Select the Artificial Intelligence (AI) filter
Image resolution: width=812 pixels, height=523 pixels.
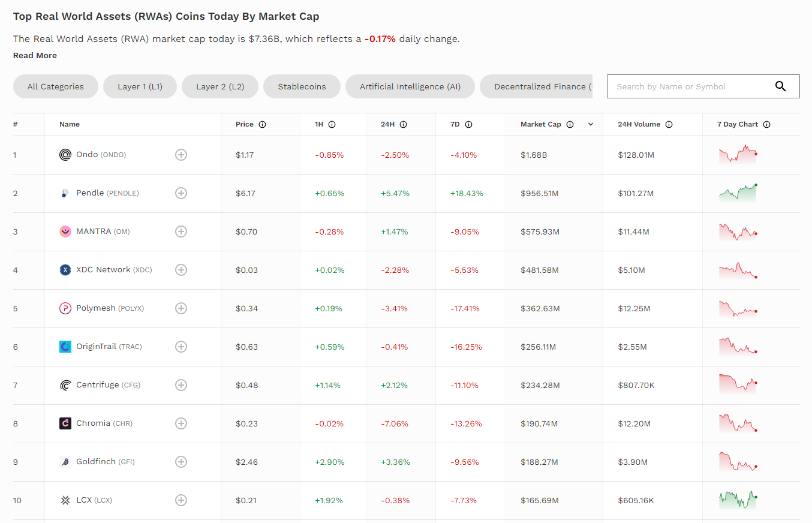(410, 86)
